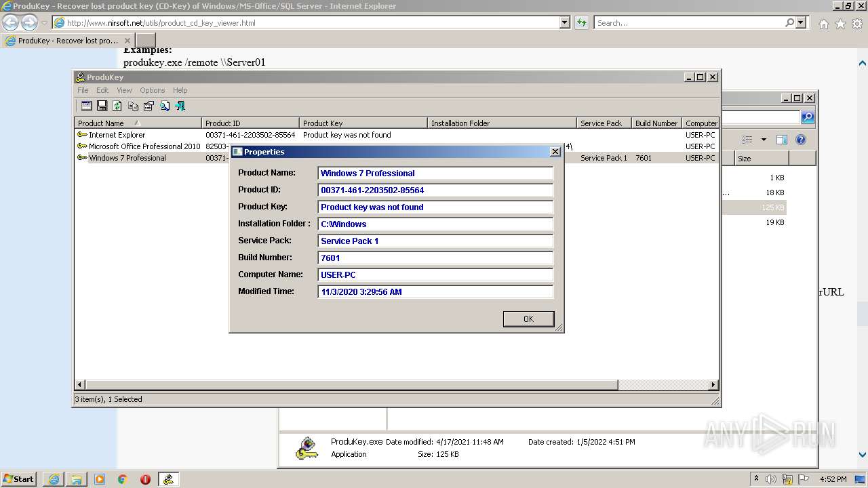The image size is (868, 488).
Task: Sort by Build Number column header
Action: point(656,123)
